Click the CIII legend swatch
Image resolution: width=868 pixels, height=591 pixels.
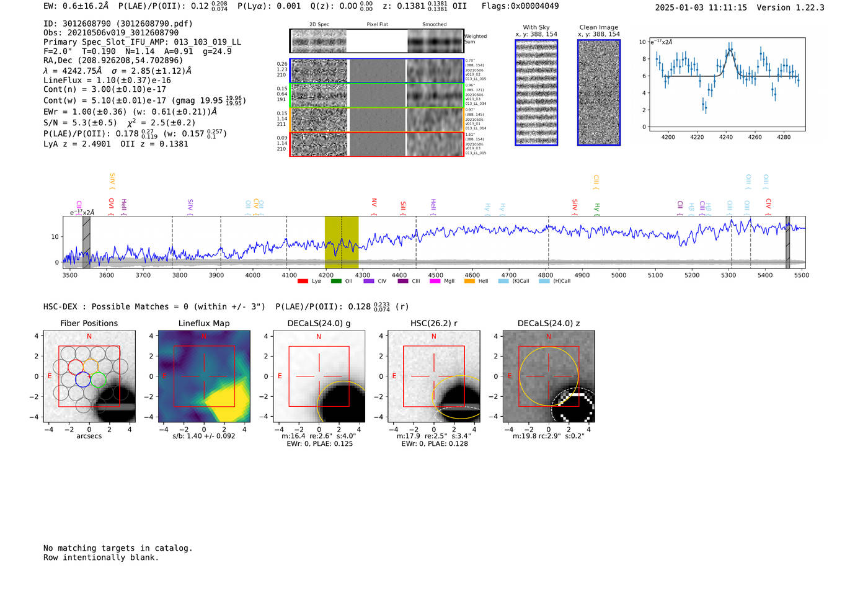tap(403, 281)
